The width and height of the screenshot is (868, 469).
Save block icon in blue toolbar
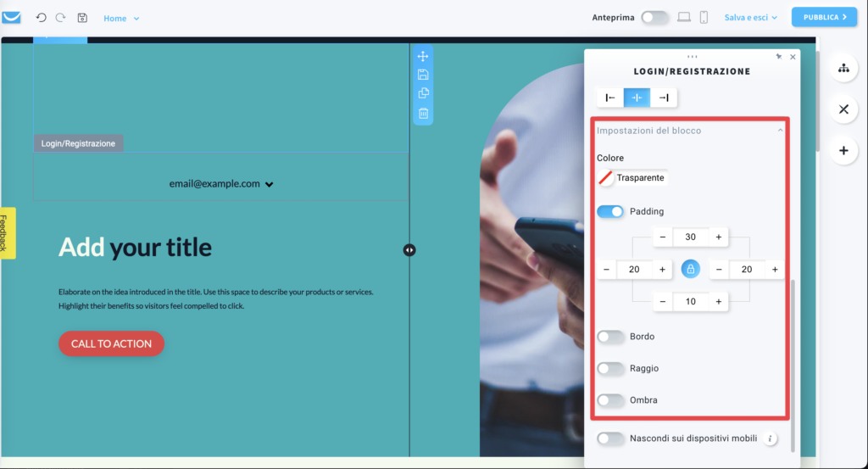click(423, 75)
